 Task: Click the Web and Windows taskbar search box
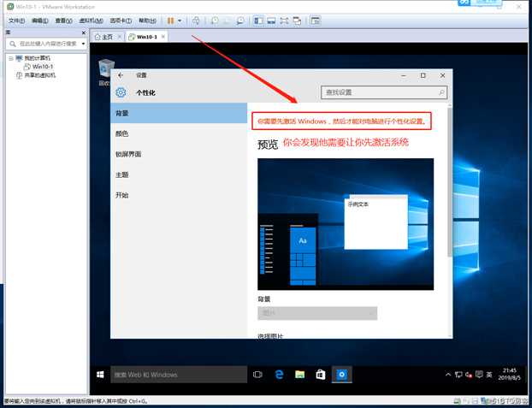[x=179, y=375]
